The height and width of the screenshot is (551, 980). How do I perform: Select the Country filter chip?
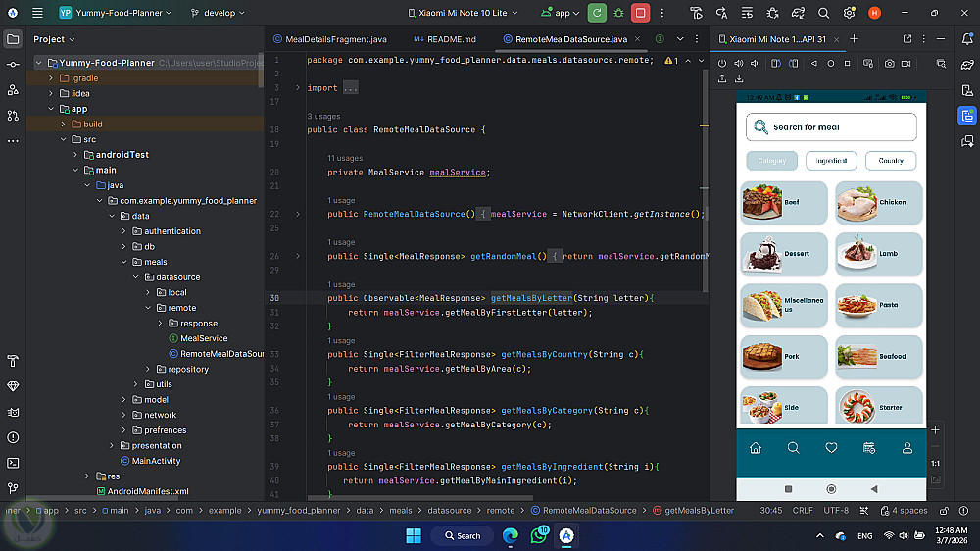point(891,161)
